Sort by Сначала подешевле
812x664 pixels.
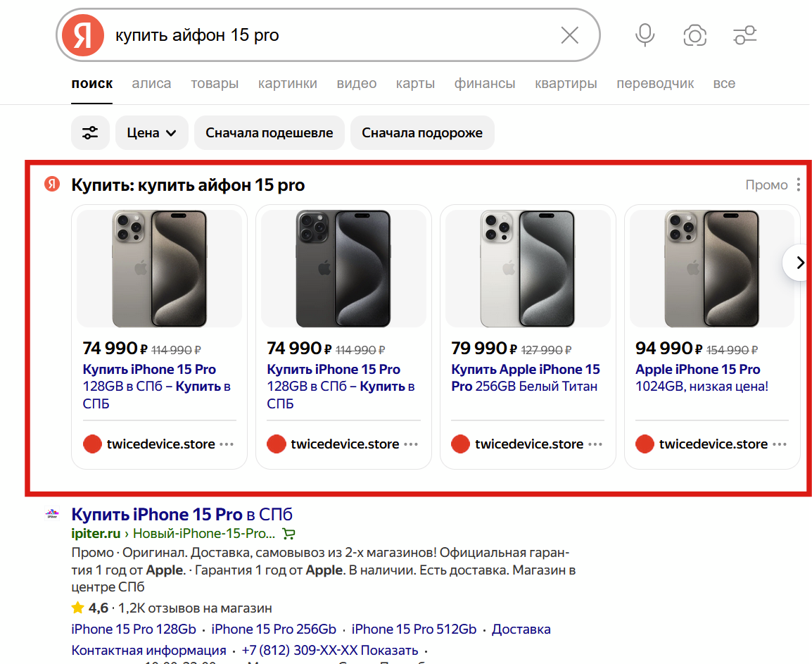tap(269, 132)
